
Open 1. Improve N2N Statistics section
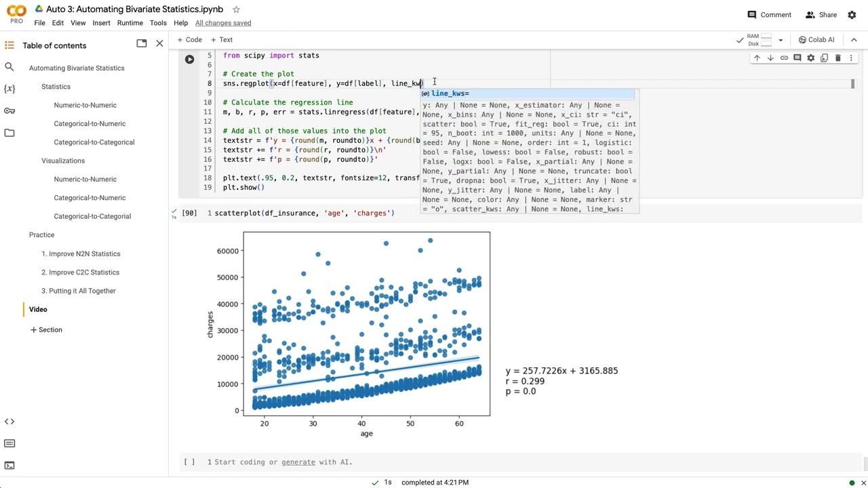coord(81,253)
